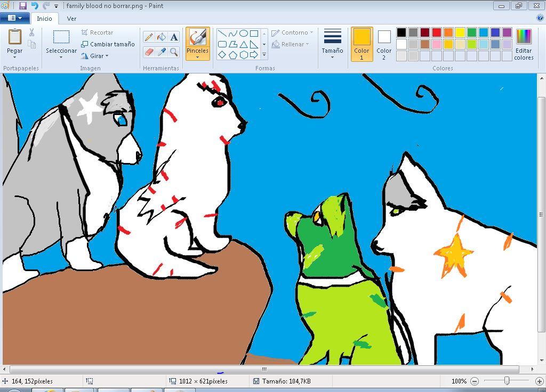
Task: Choose the Curve shape
Action: [233, 34]
